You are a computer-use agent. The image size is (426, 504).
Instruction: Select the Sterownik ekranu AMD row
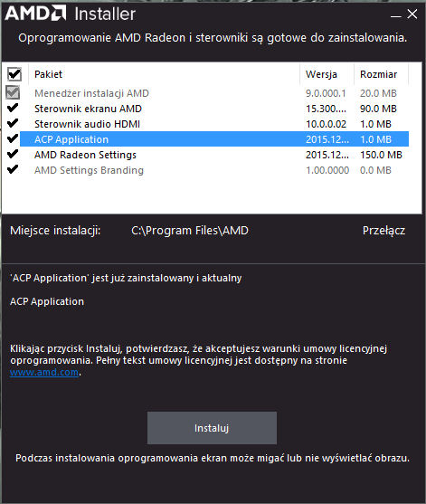(x=214, y=109)
